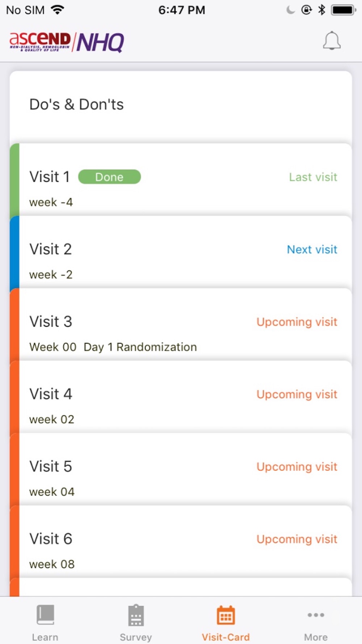Image resolution: width=362 pixels, height=644 pixels.
Task: Select the Visit 4 week 02 card
Action: (x=181, y=397)
